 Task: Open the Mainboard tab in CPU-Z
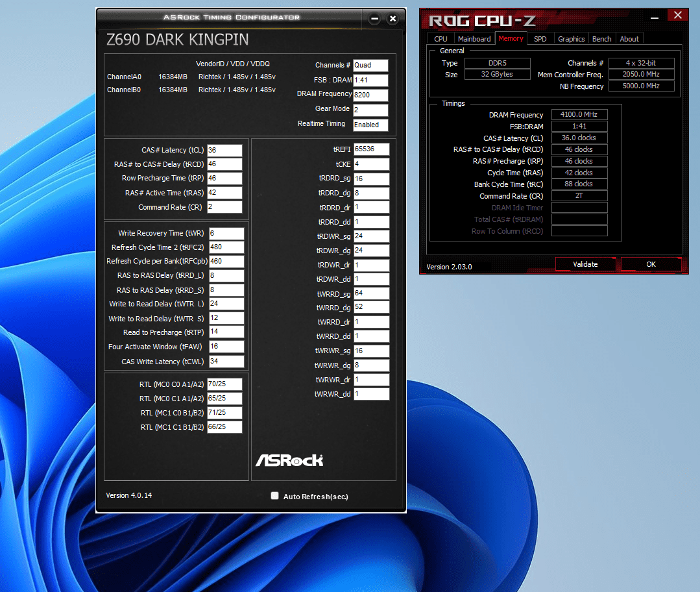[x=474, y=39]
